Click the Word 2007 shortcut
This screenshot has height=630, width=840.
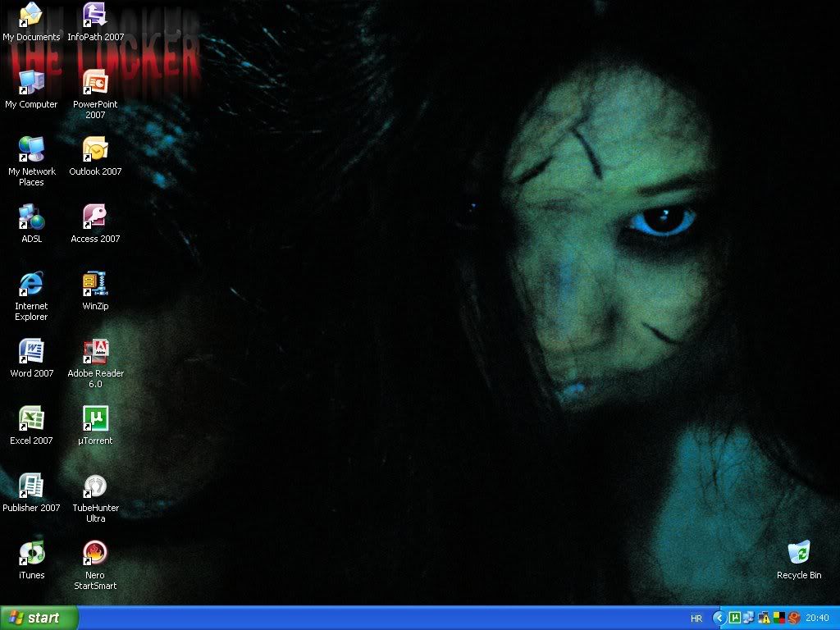point(31,351)
